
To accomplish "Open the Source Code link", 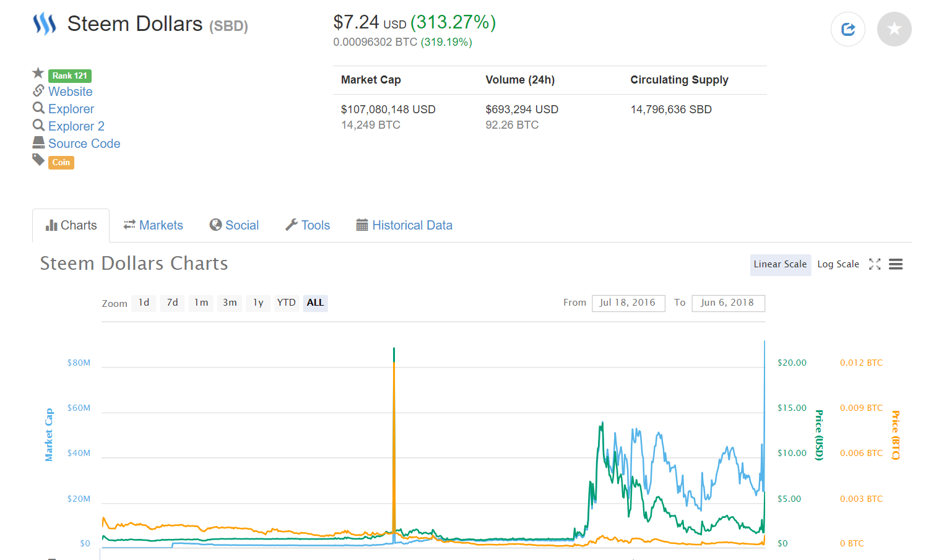I will tap(84, 144).
